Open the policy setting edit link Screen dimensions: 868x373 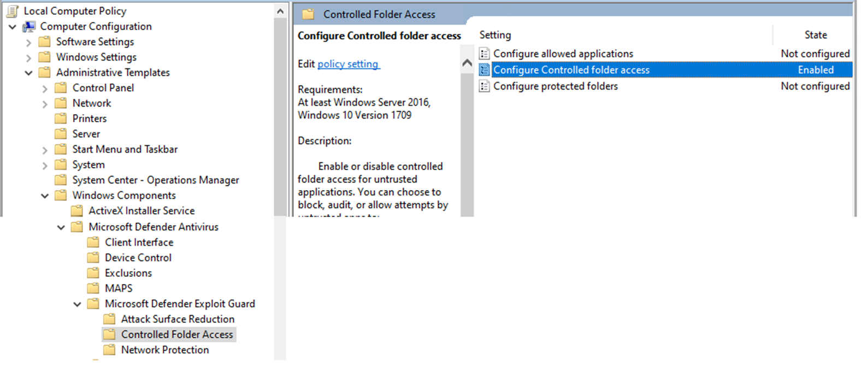[348, 64]
